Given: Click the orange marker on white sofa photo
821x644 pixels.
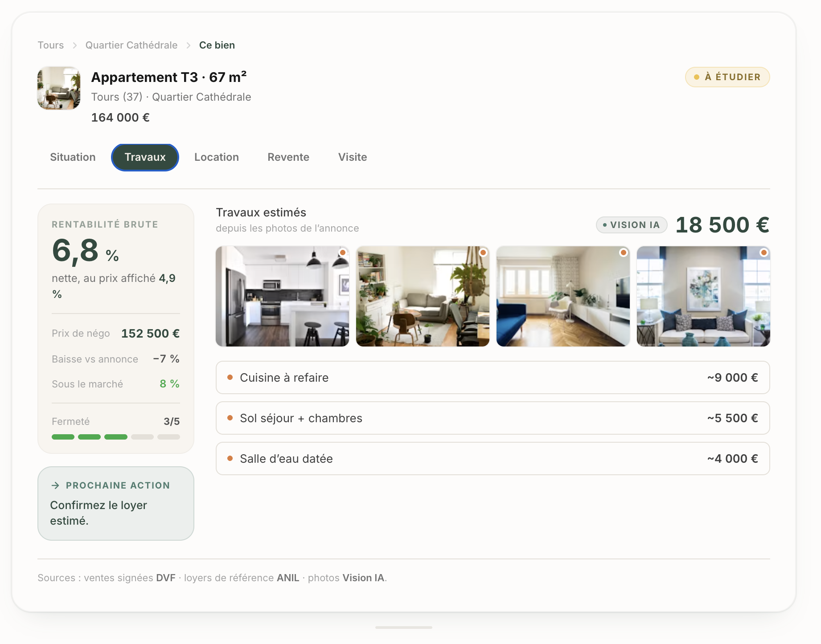Looking at the screenshot, I should point(764,253).
